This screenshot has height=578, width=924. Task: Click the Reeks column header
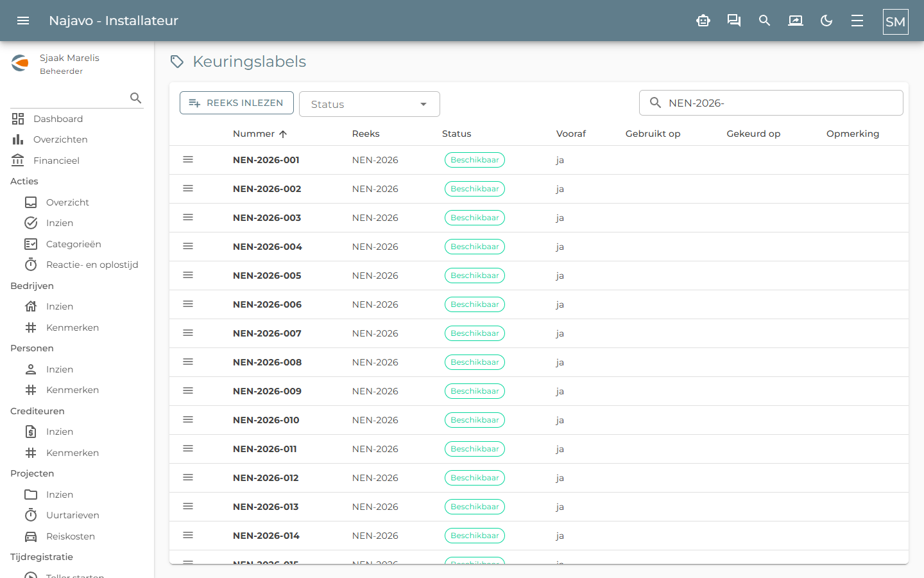366,134
